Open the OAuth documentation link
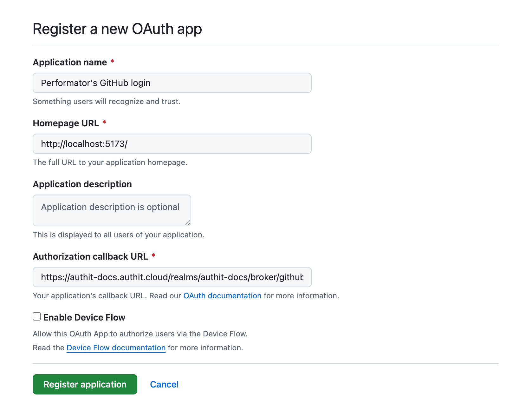The width and height of the screenshot is (532, 417). click(x=222, y=295)
